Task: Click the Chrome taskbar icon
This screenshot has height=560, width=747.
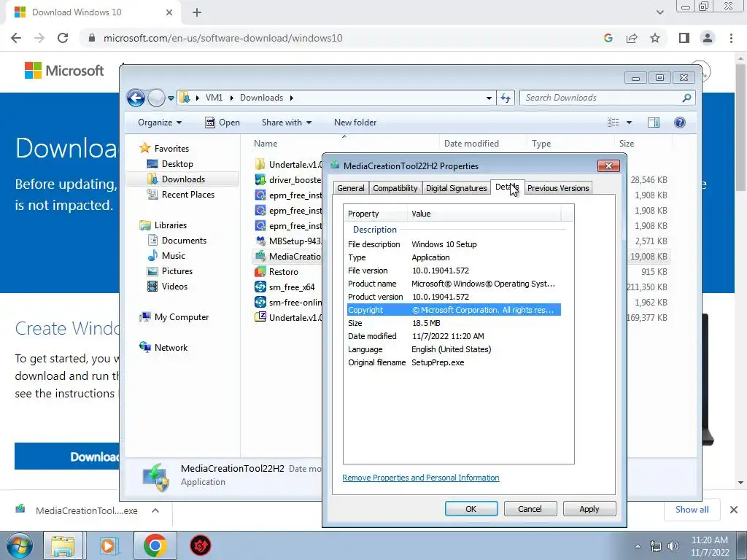Action: click(155, 545)
